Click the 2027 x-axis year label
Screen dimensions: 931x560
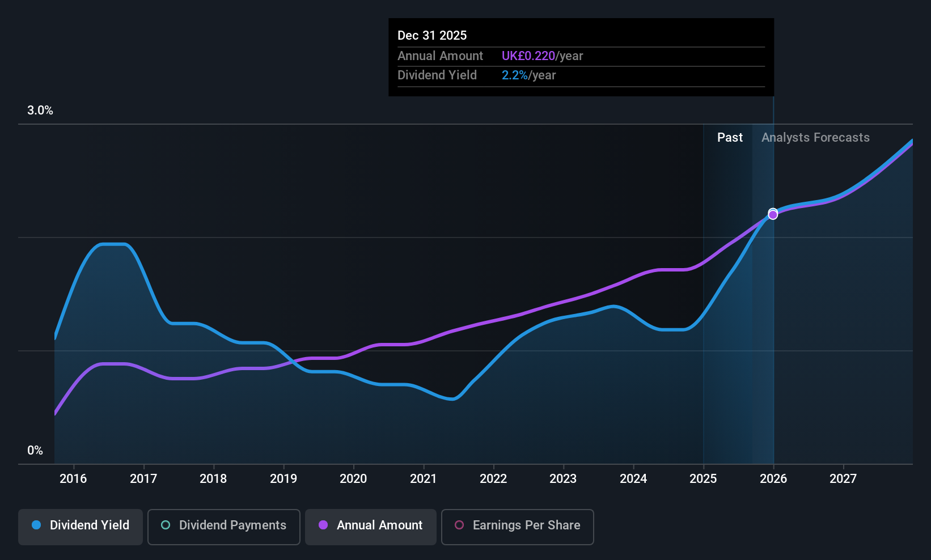843,478
